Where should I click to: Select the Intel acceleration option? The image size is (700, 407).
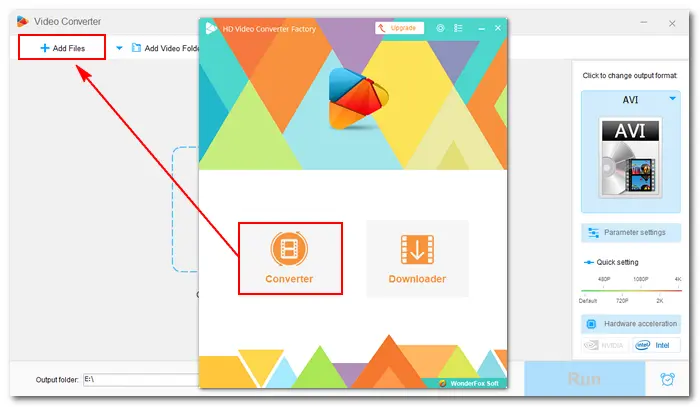pos(656,345)
